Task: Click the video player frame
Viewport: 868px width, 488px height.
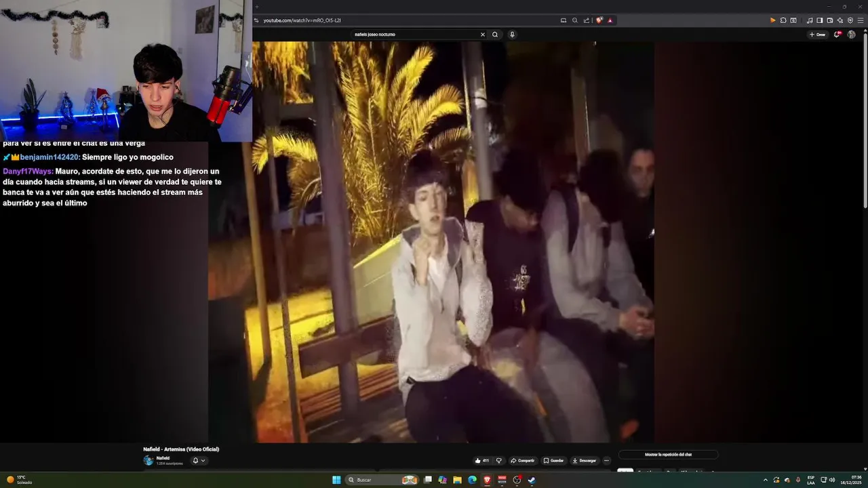Action: pos(431,242)
